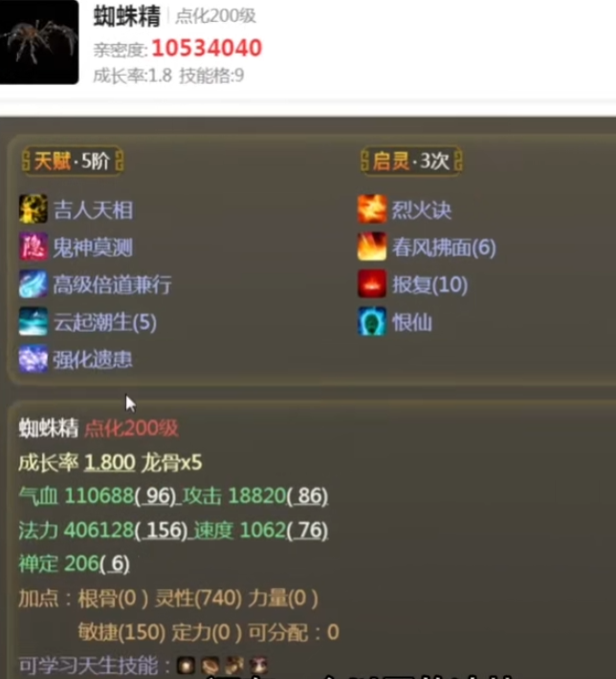616x679 pixels.
Task: Click the last learnable innate skill icon
Action: (258, 666)
